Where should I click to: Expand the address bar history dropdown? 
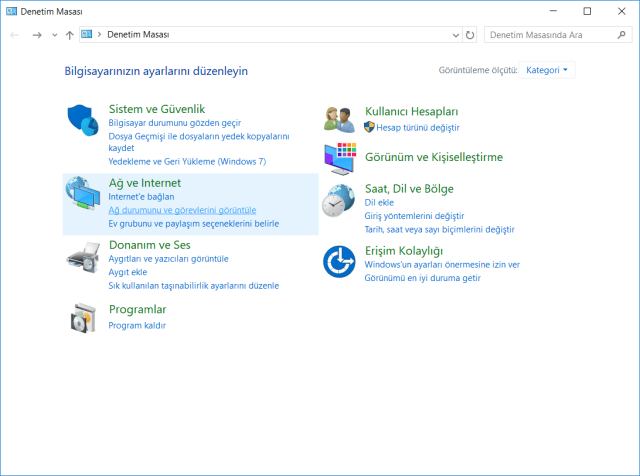point(454,35)
